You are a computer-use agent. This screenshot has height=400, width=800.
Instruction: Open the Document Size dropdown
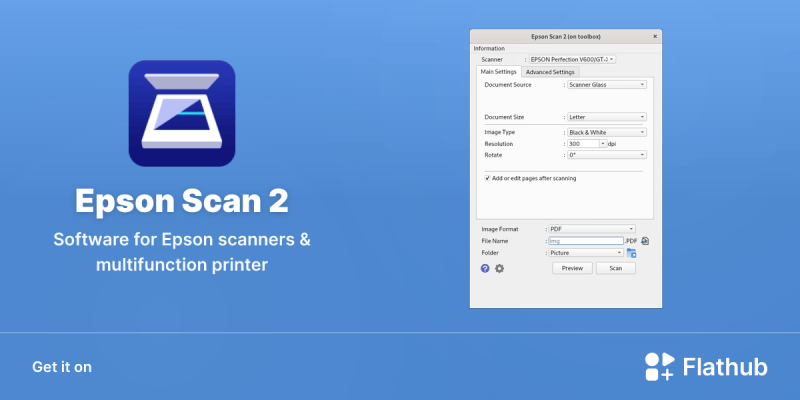[607, 117]
